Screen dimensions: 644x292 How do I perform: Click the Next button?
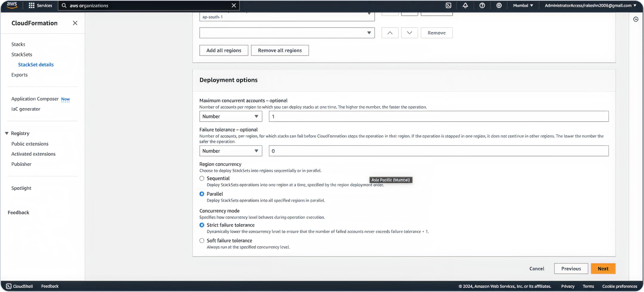coord(603,269)
